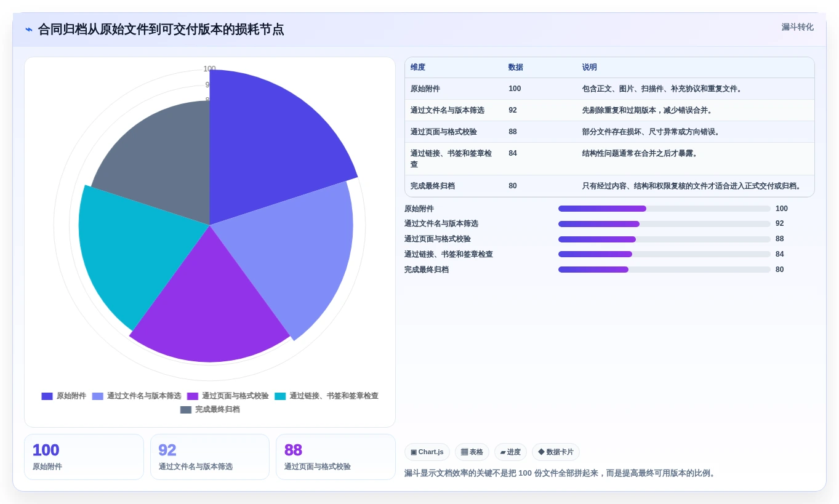Toggle the 通过页面与格式校验 legend swatch
839x504 pixels.
(193, 396)
